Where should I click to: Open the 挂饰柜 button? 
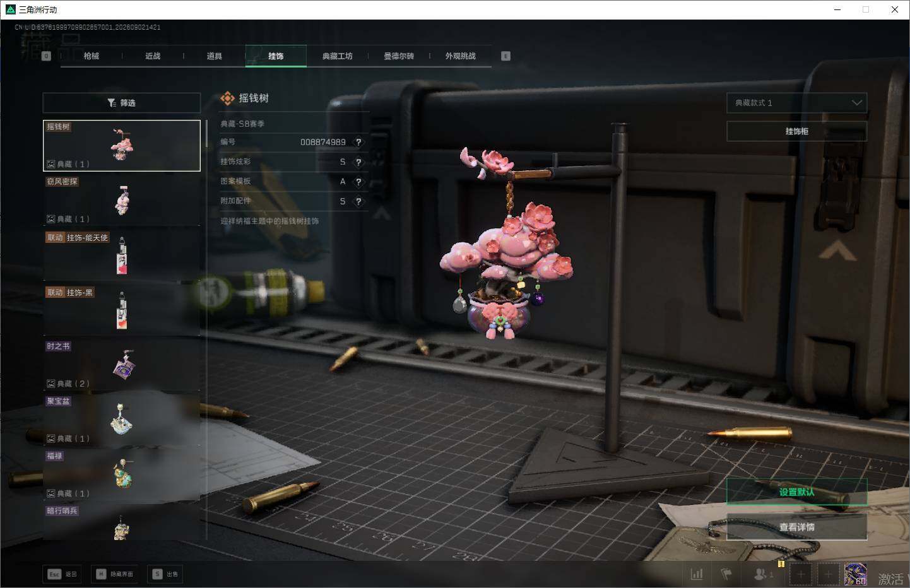pos(797,131)
